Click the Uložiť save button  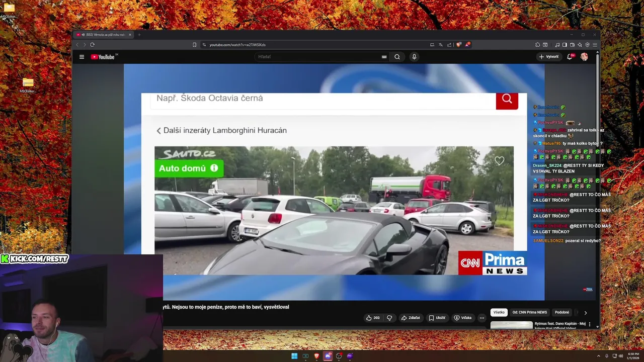click(437, 318)
